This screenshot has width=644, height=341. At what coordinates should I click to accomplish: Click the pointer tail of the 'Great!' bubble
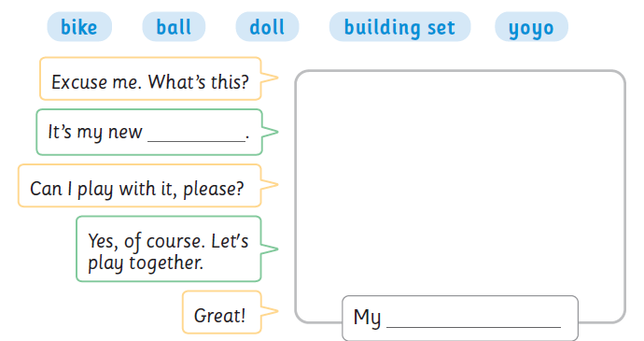tap(270, 311)
